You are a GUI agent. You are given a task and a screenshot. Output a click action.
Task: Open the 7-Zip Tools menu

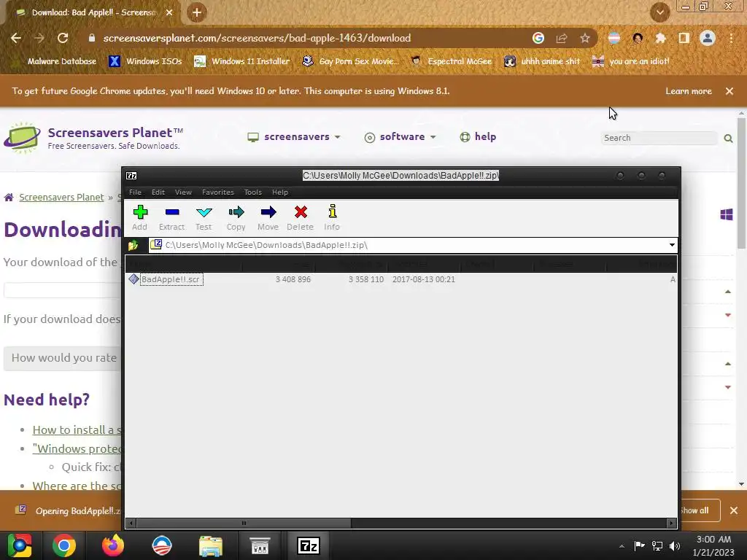pos(252,192)
